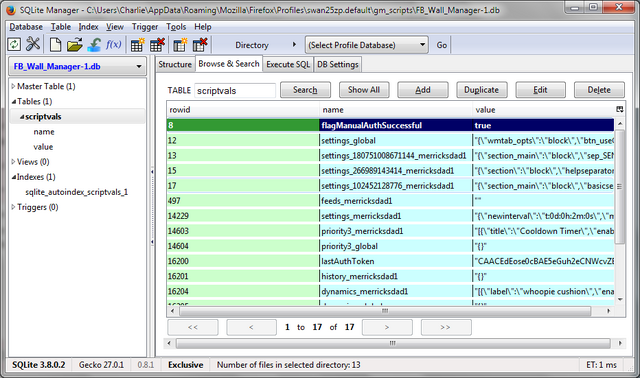Select the flagManualAuthSuccessful row
The height and width of the screenshot is (378, 640).
point(391,125)
